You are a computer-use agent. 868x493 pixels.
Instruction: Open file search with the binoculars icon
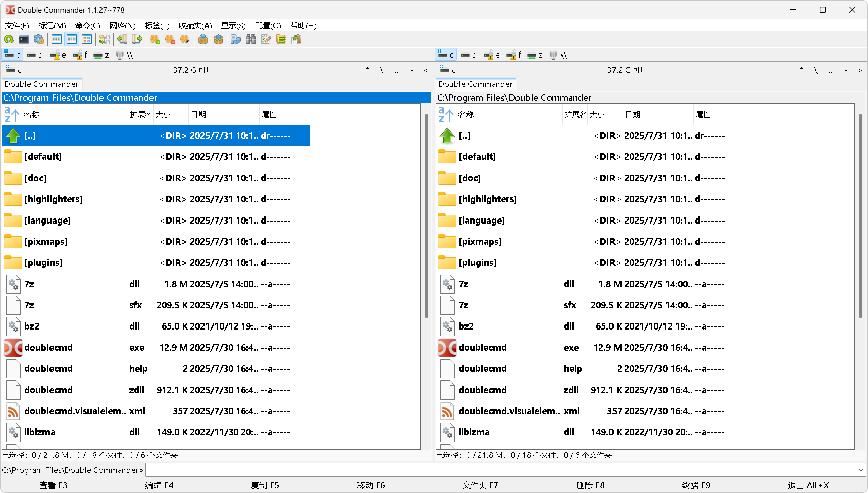251,39
